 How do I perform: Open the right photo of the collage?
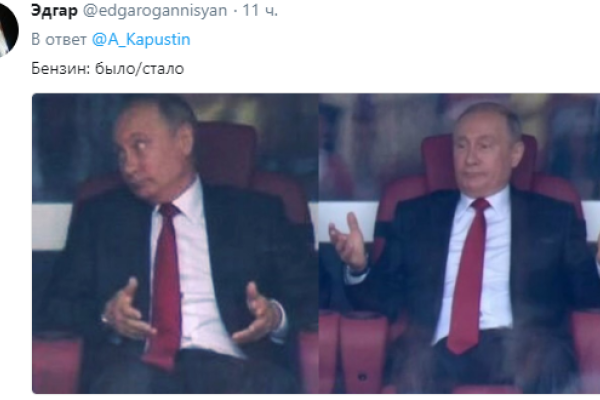point(460,243)
